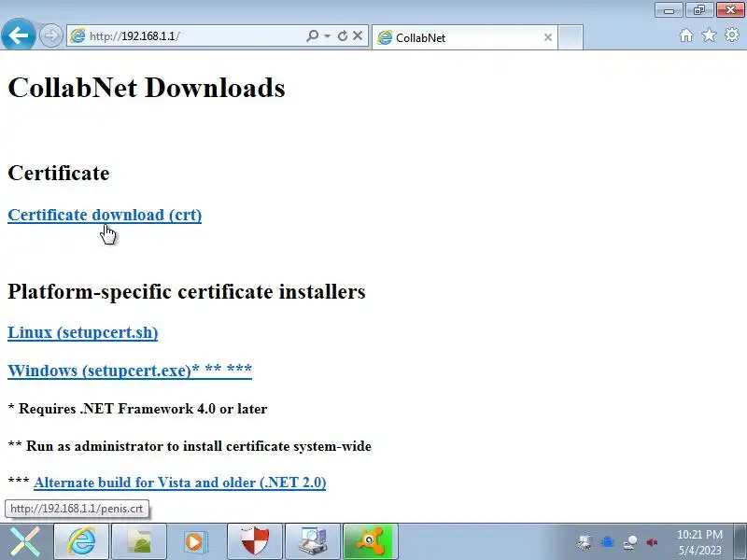Open the clock showing 10:21 PM
Viewport: 747px width, 560px height.
pos(699,542)
